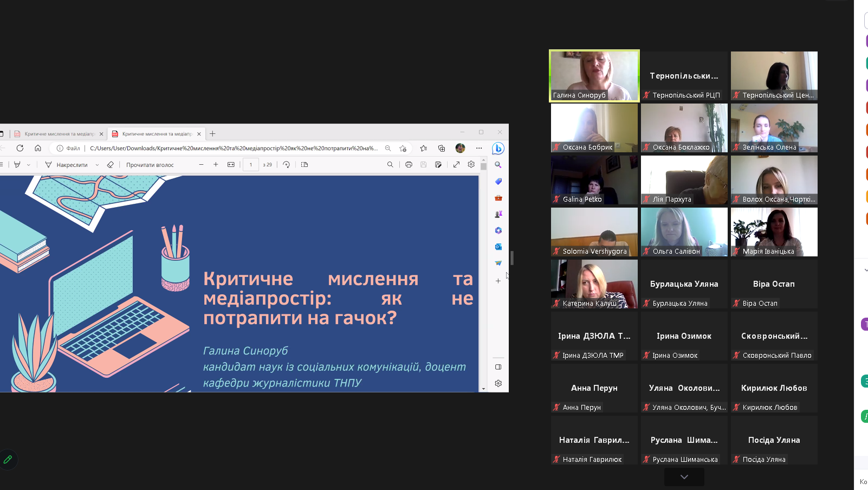This screenshot has height=490, width=868.
Task: Click the PDF rotate icon
Action: tap(287, 165)
